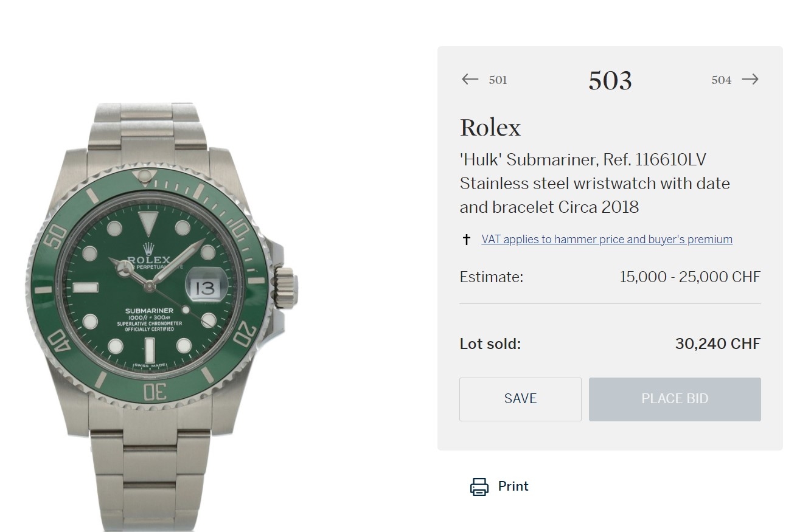Go to lot number 504

(x=722, y=80)
